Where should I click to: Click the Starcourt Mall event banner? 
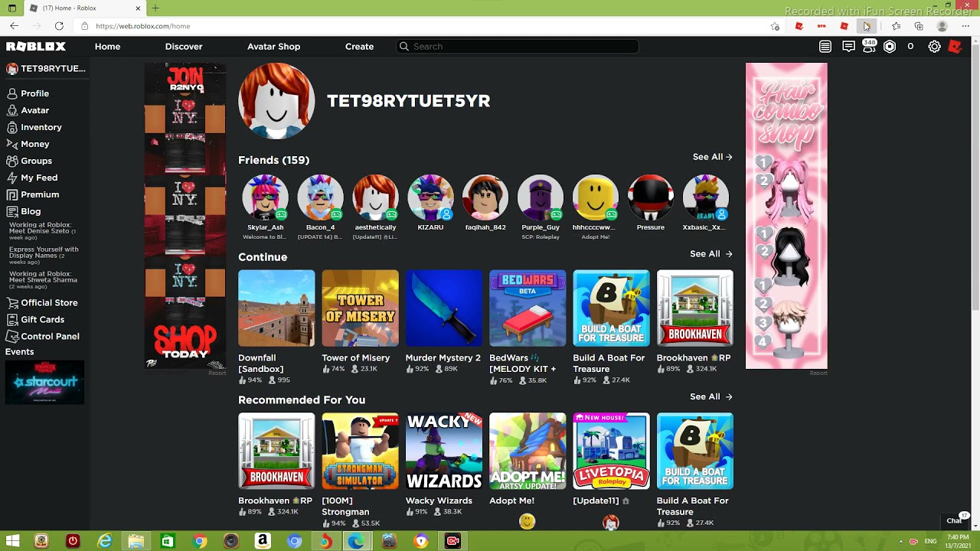click(x=44, y=382)
